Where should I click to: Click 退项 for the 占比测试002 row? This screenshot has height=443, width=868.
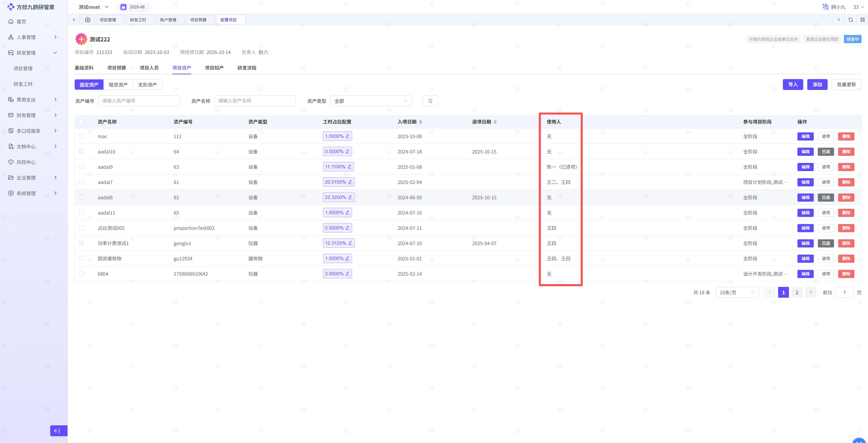[x=826, y=228]
